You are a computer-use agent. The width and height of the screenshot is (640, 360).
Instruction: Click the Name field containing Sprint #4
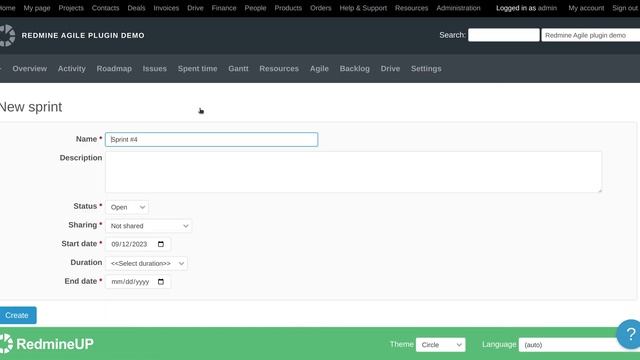point(211,140)
